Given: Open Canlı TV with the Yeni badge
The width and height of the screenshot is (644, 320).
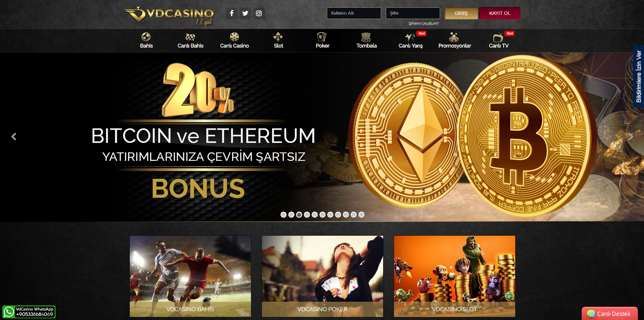Looking at the screenshot, I should pyautogui.click(x=499, y=41).
